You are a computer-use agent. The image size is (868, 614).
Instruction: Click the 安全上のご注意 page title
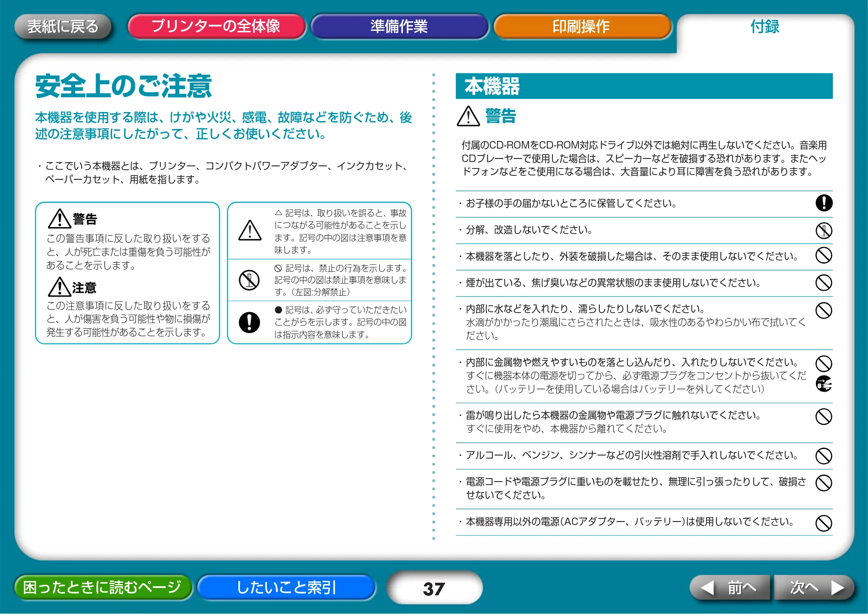(123, 86)
